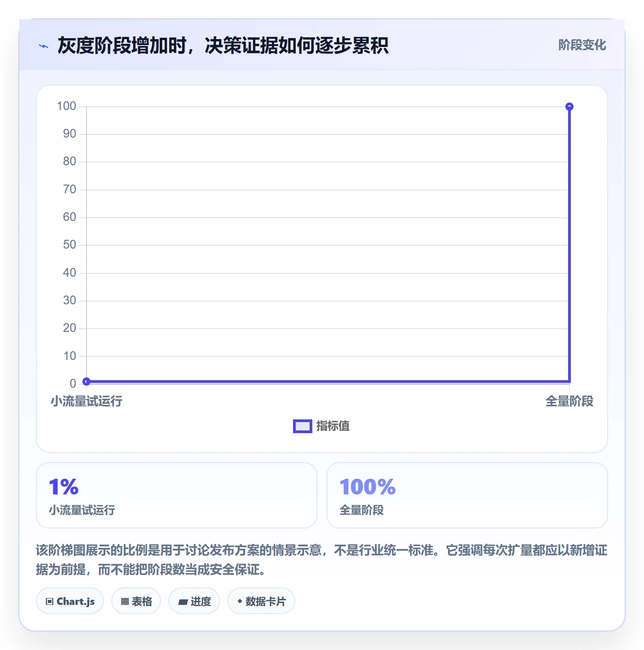This screenshot has width=644, height=650.
Task: Click the y-axis value 100
Action: tap(66, 106)
